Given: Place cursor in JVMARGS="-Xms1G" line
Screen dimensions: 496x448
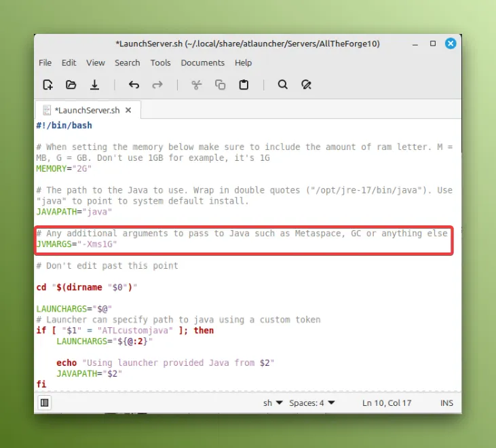Looking at the screenshot, I should pos(77,244).
